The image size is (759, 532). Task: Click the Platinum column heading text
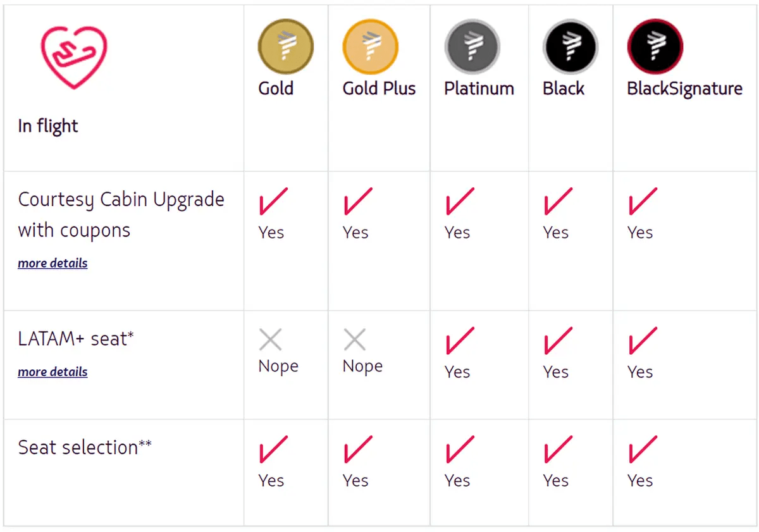coord(479,89)
